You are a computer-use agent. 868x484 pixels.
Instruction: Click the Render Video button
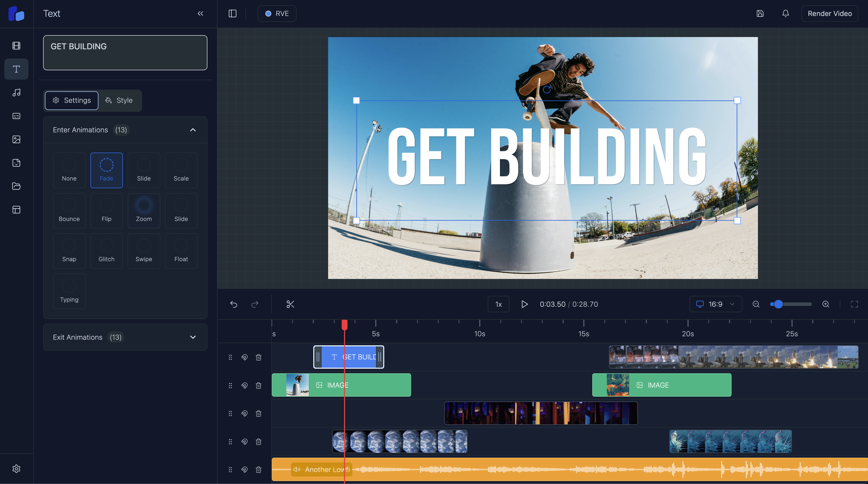[830, 14]
